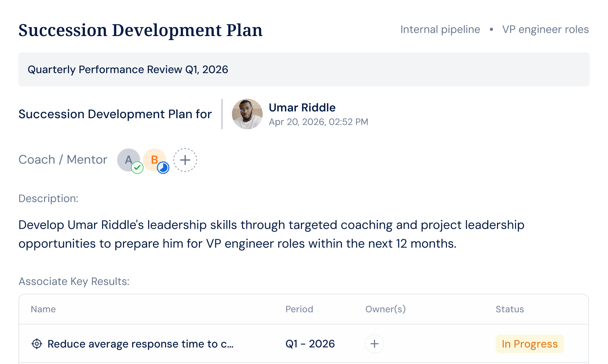This screenshot has height=364, width=608.
Task: Click the target icon beside Reduce average response
Action: click(37, 344)
